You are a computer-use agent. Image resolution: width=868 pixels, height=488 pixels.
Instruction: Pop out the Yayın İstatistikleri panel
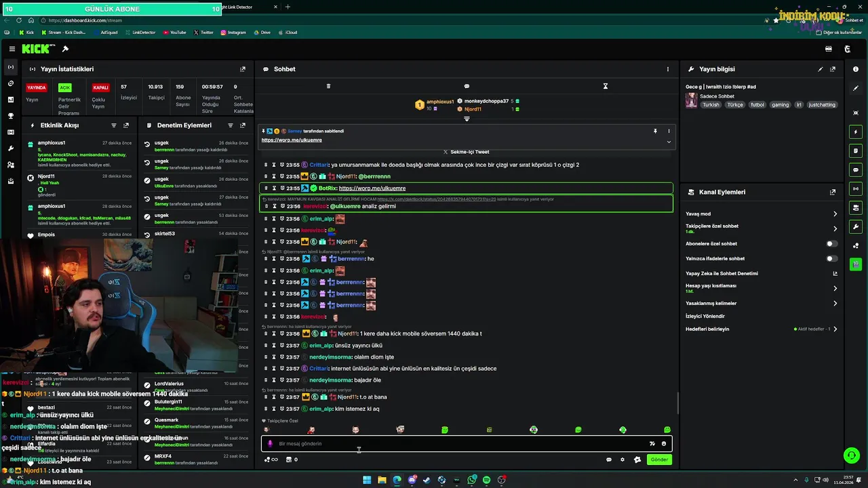(x=243, y=69)
